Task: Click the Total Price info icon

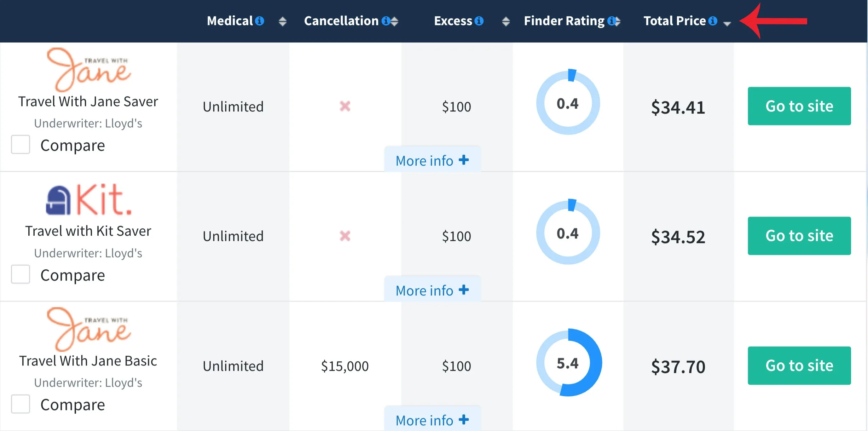Action: 713,21
